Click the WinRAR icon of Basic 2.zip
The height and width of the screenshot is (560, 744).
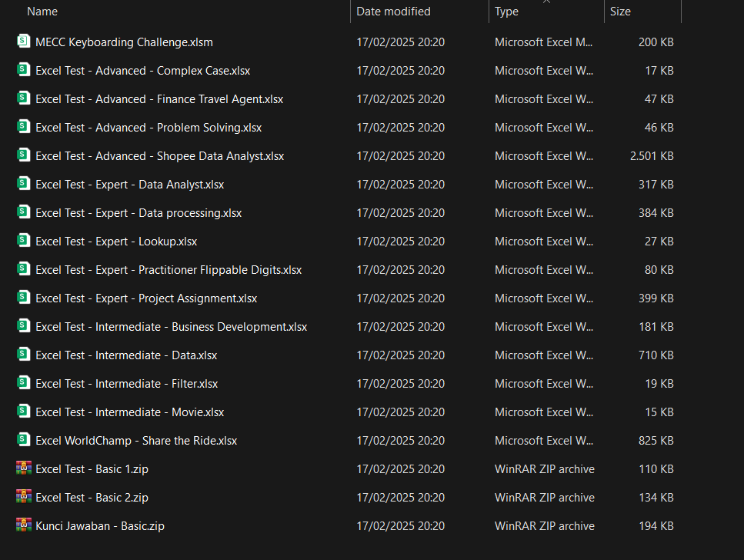tap(24, 497)
